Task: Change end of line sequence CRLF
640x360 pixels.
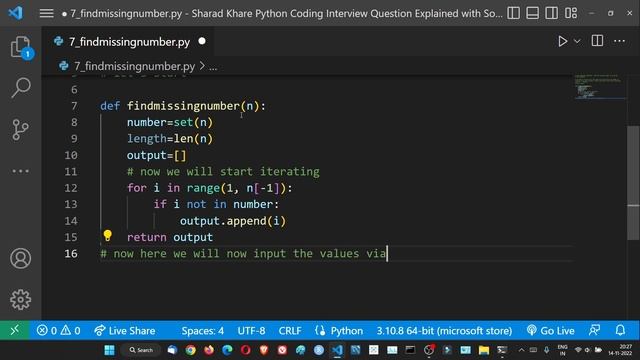Action: (290, 331)
